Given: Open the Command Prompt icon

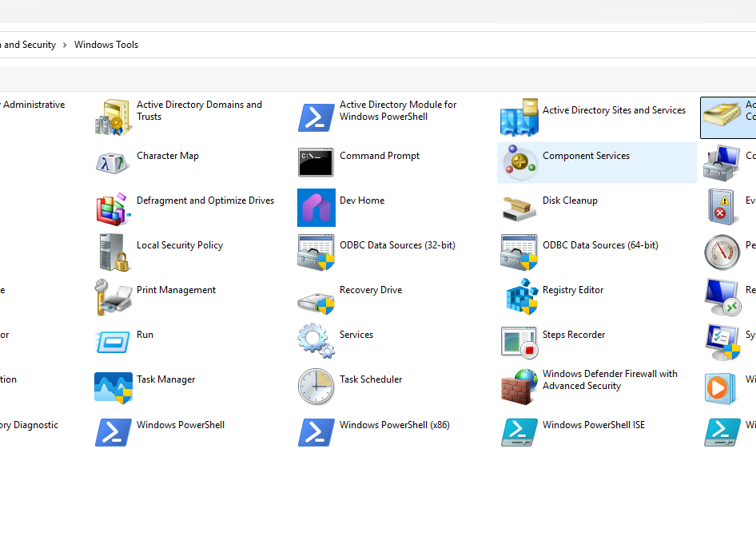Looking at the screenshot, I should pyautogui.click(x=316, y=162).
